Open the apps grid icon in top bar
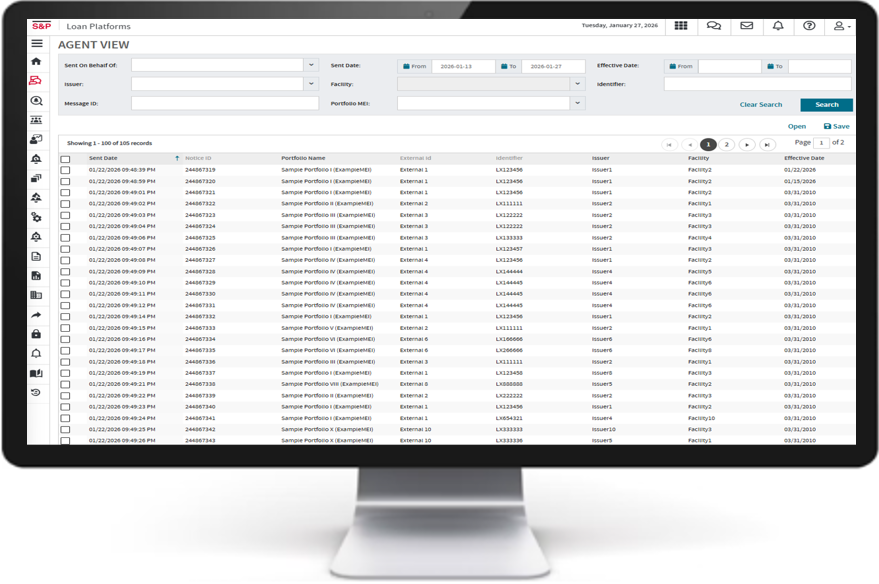This screenshot has width=879, height=584. coord(681,26)
